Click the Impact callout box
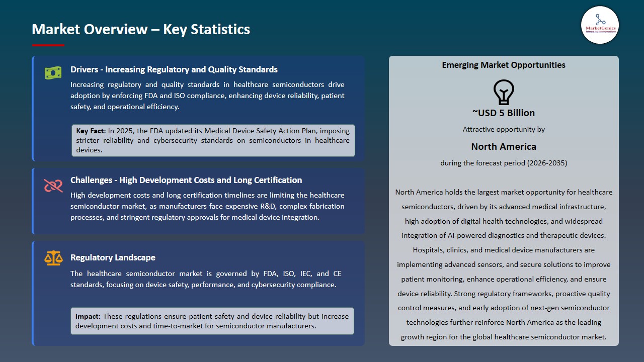 (213, 320)
